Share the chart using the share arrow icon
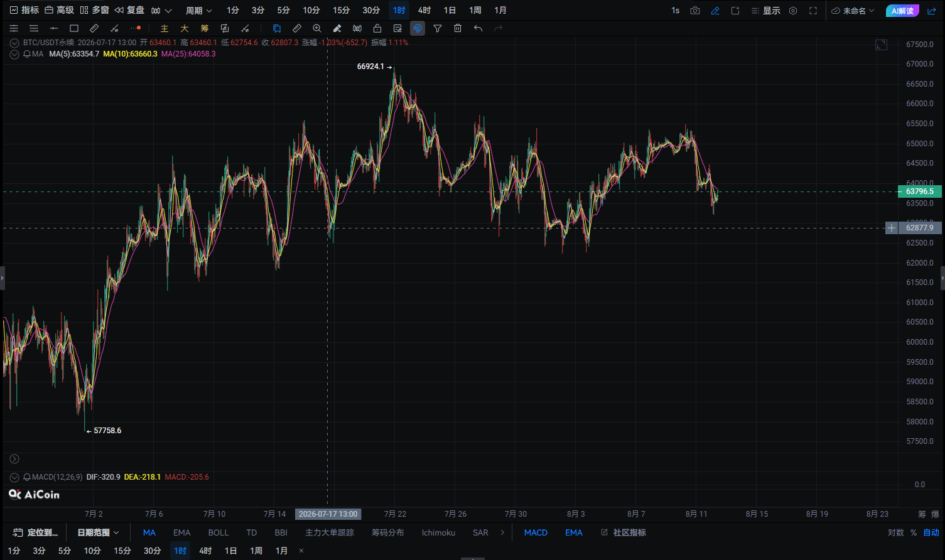Viewport: 945px width, 560px height. 932,11
